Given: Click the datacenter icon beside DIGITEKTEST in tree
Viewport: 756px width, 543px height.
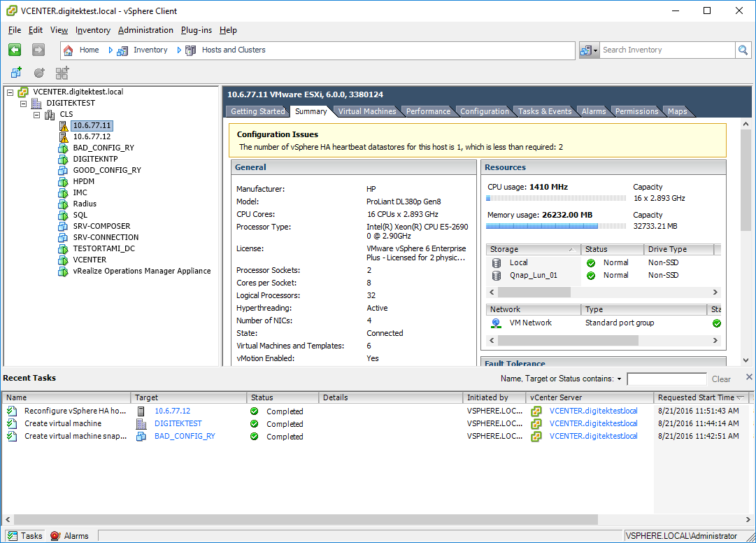Looking at the screenshot, I should pos(36,103).
